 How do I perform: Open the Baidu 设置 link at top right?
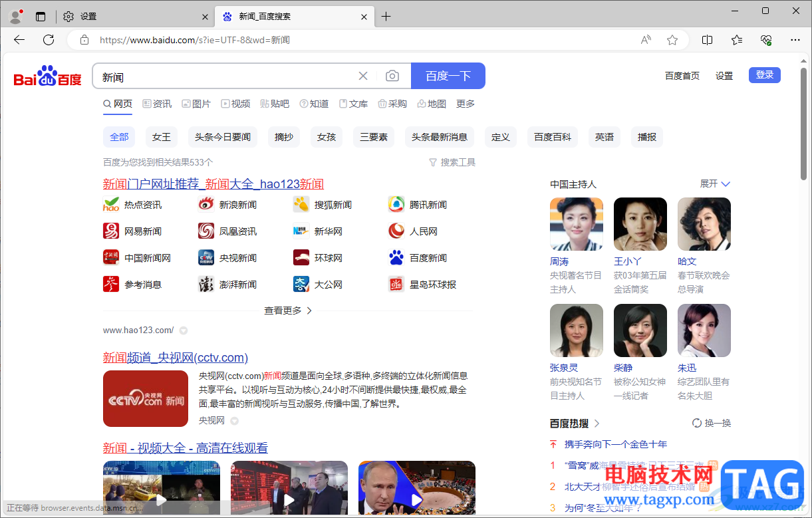click(x=724, y=76)
